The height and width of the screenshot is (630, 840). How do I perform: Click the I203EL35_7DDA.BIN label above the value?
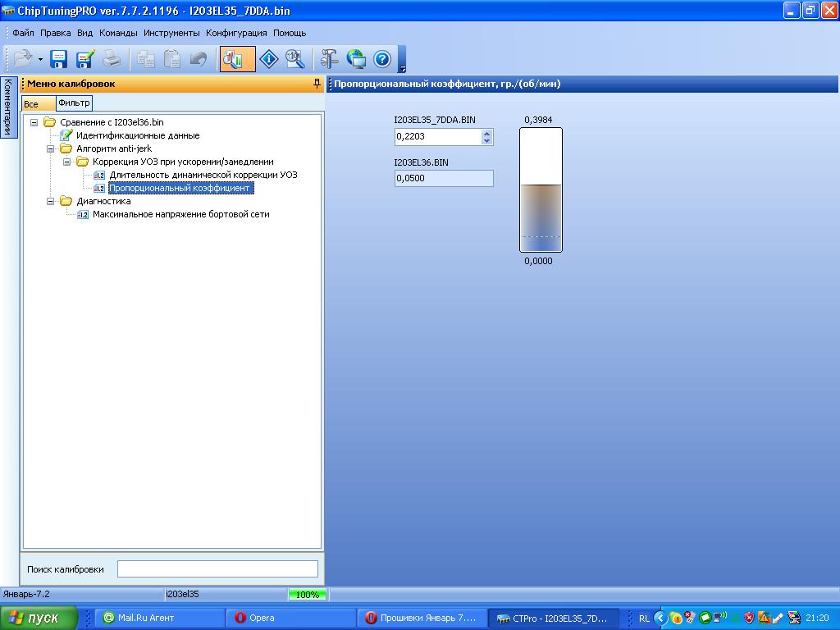(435, 120)
